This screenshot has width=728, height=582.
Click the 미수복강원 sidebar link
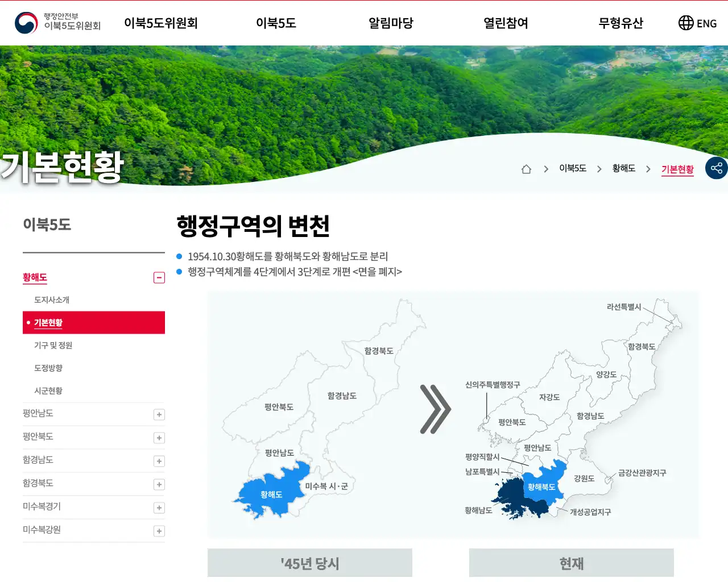[x=42, y=530]
